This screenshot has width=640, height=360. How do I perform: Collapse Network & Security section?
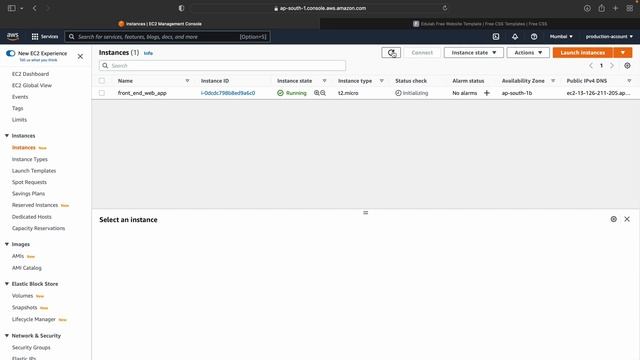click(7, 336)
